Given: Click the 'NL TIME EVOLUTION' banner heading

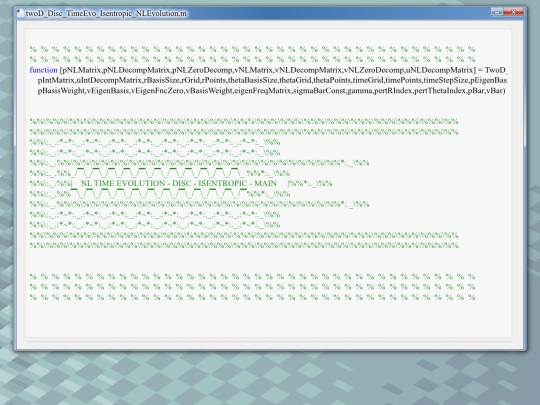Looking at the screenshot, I should 123,183.
